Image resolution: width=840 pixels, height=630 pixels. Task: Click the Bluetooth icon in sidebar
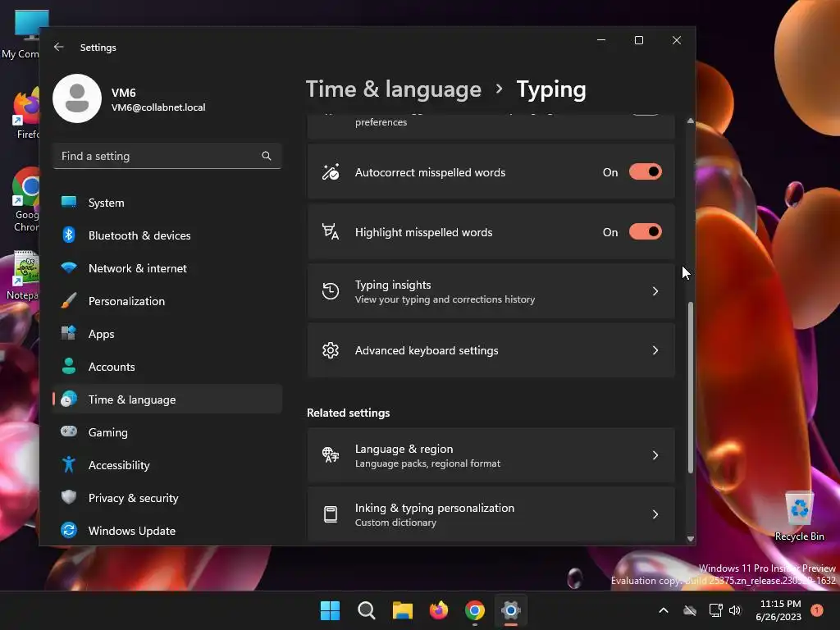(69, 235)
